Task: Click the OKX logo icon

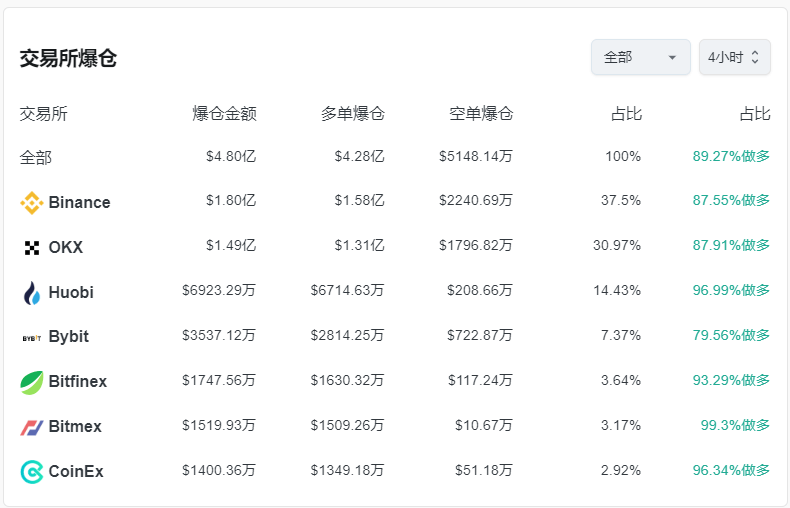Action: [x=32, y=248]
